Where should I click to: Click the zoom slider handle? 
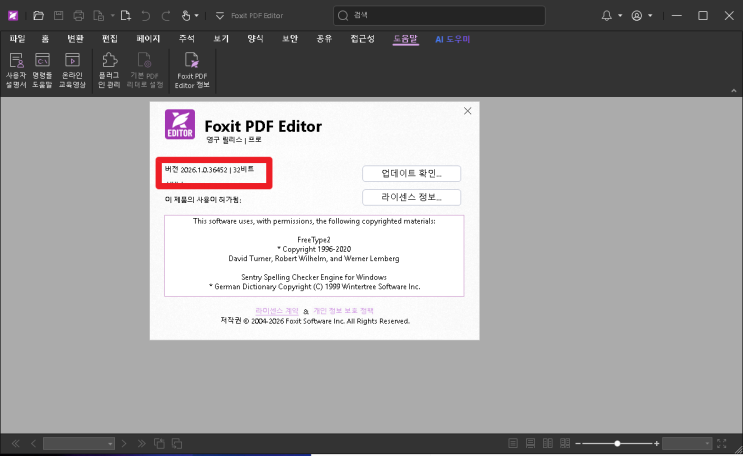pyautogui.click(x=617, y=444)
